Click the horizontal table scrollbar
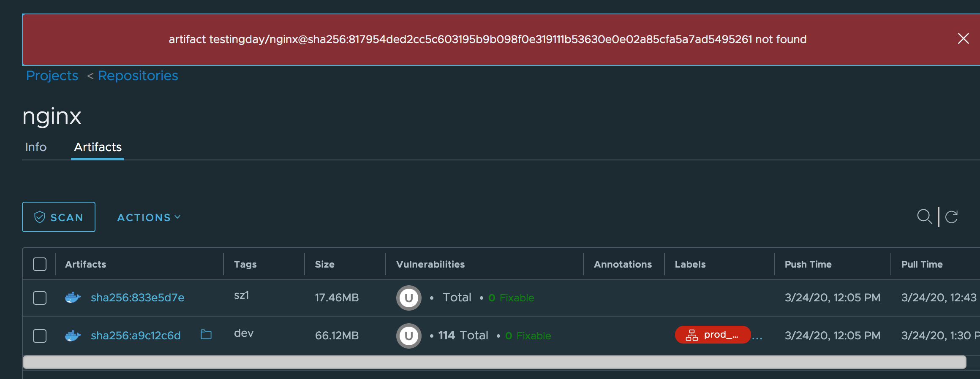The height and width of the screenshot is (379, 980). pos(494,362)
